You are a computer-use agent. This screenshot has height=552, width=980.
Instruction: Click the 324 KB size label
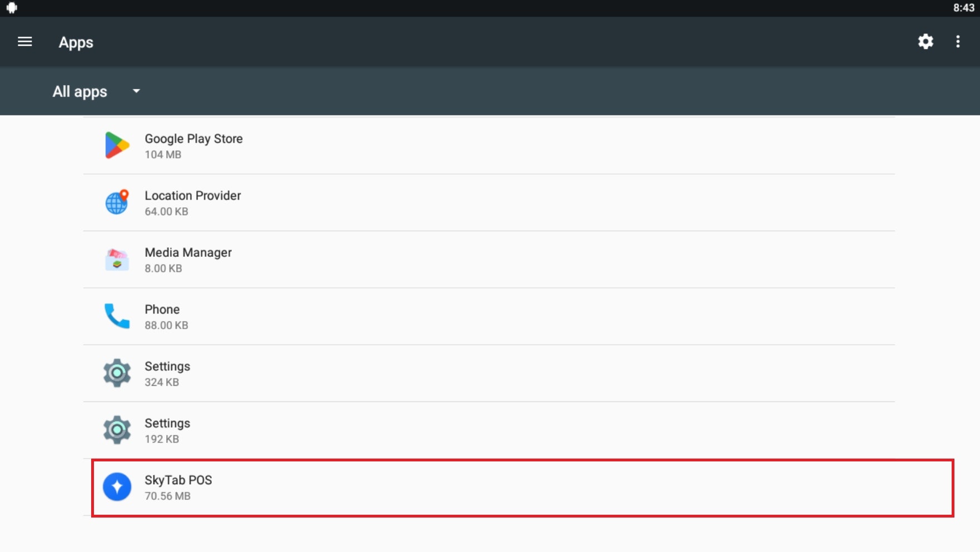pos(162,382)
